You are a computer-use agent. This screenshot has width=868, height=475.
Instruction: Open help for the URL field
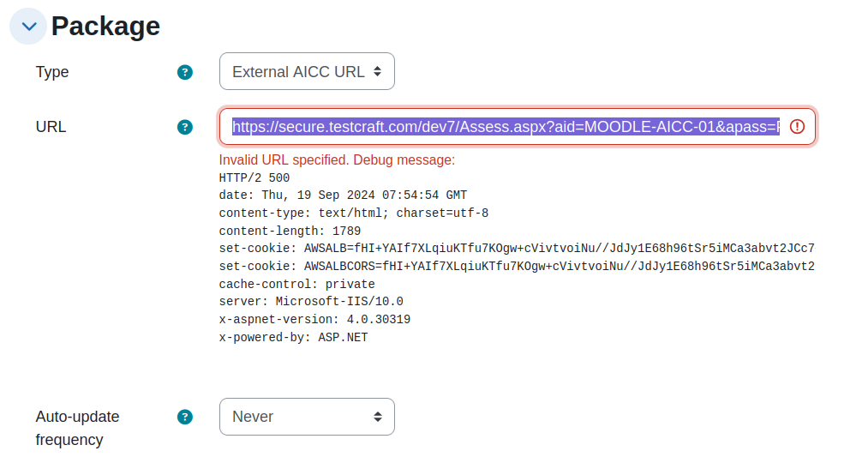185,128
